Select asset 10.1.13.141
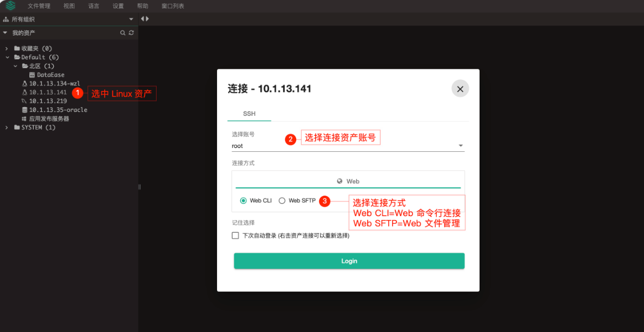Viewport: 644px width, 332px height. click(48, 92)
